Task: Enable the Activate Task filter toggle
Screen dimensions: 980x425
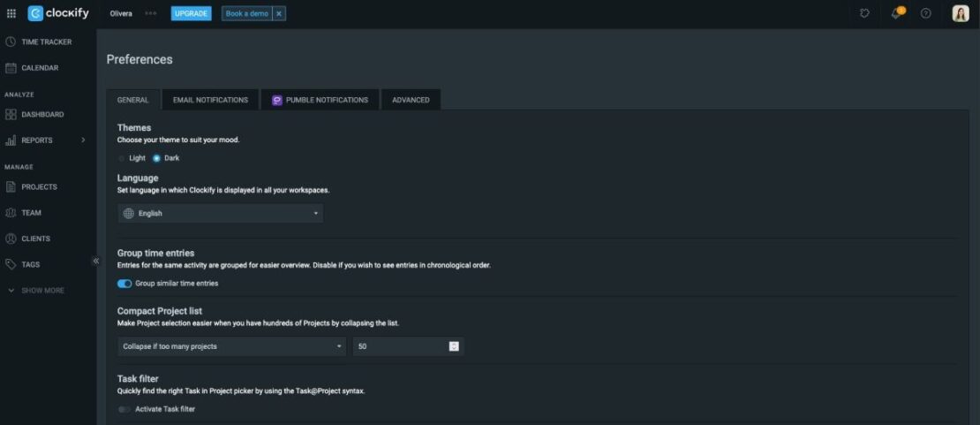Action: tap(124, 409)
